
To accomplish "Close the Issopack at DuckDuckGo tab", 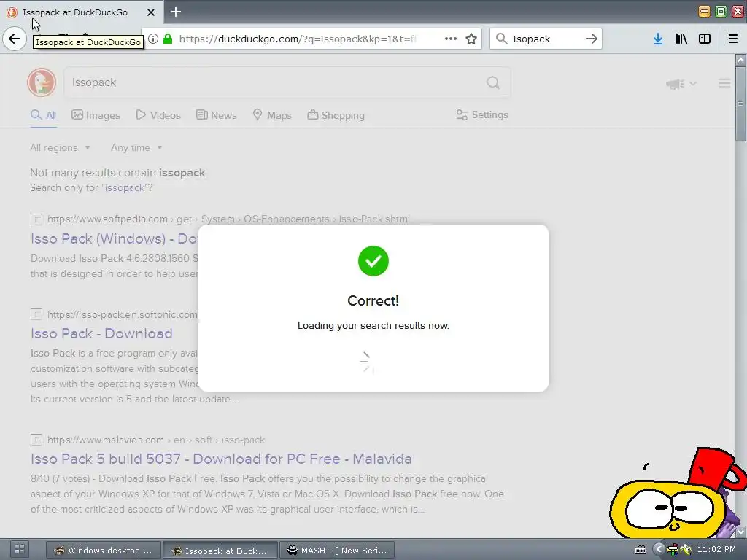I will (x=151, y=12).
